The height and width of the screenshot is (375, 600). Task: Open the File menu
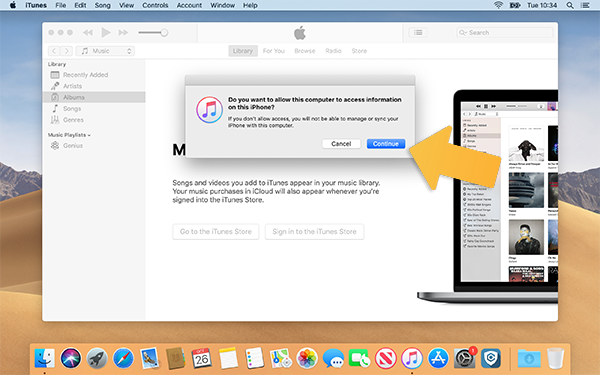tap(60, 5)
